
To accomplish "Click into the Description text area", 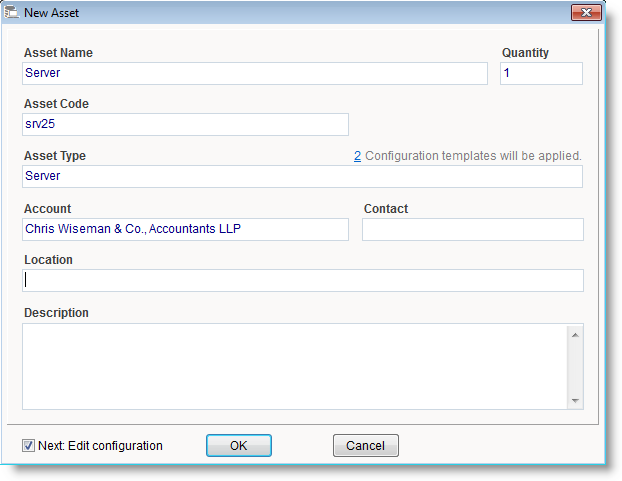I will tap(295, 365).
